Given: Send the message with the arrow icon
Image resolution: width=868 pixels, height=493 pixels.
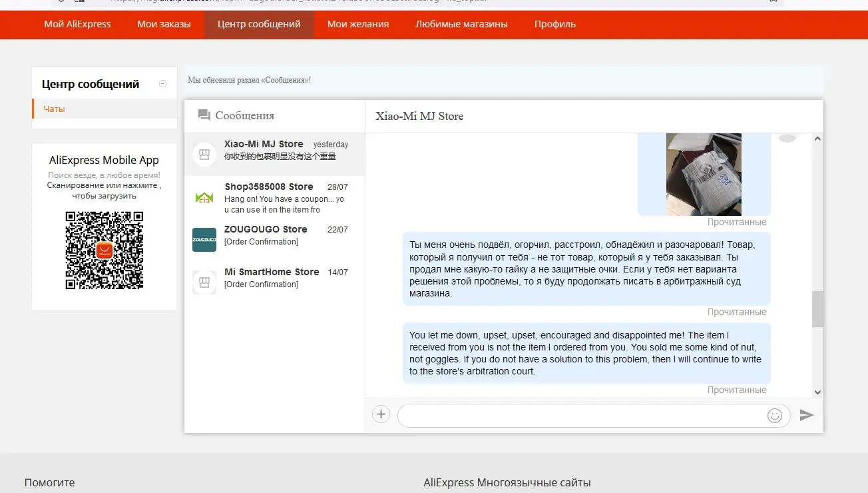Looking at the screenshot, I should tap(807, 415).
